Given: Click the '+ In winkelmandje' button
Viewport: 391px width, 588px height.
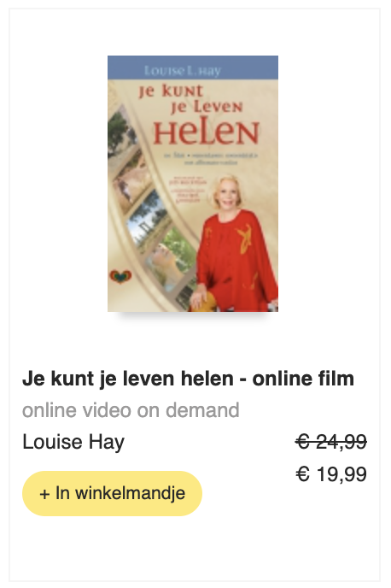Looking at the screenshot, I should coord(112,493).
